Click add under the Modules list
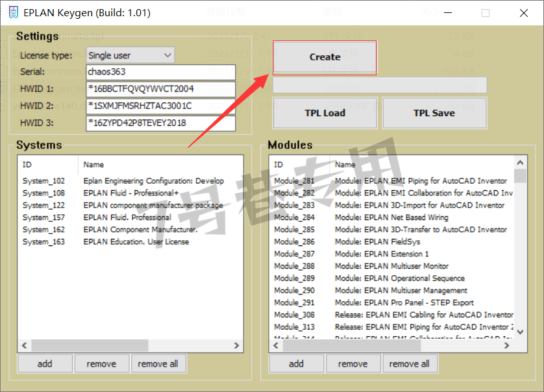 tap(296, 363)
